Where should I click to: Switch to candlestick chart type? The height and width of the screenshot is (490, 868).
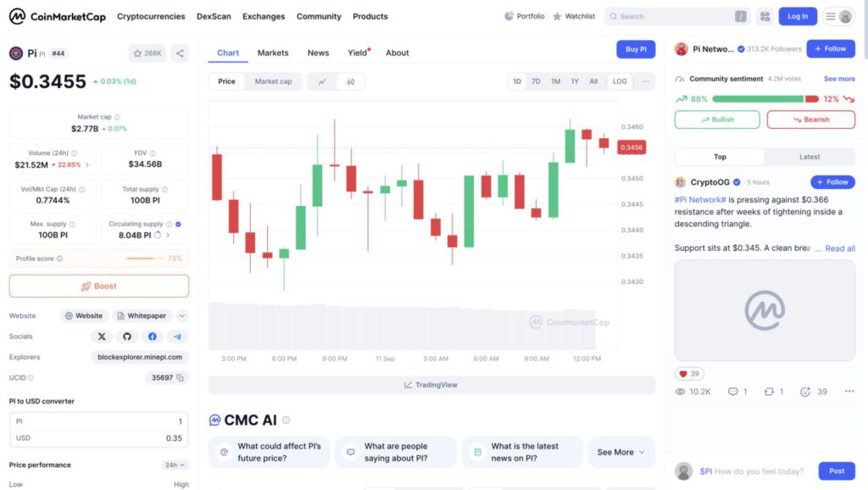[x=350, y=81]
